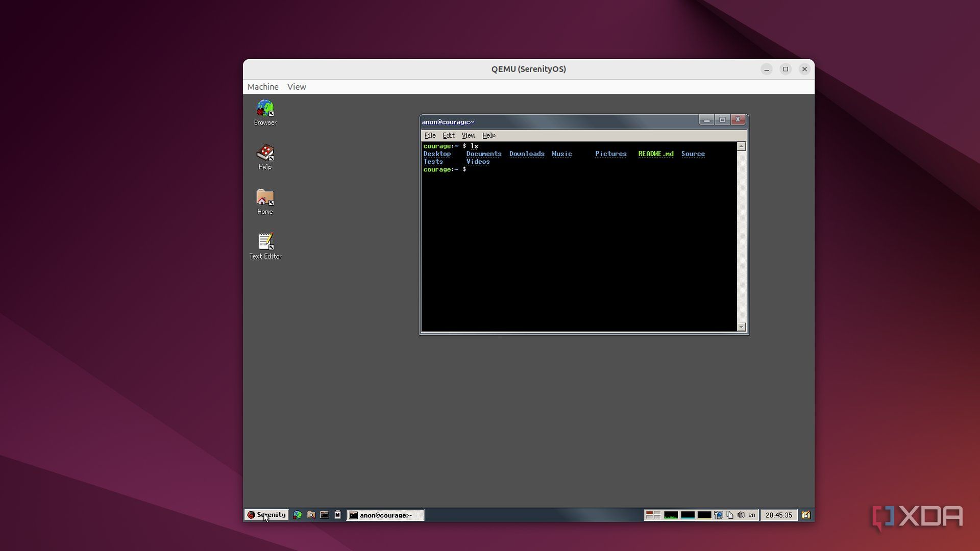Close the Serenity terminal window

pyautogui.click(x=738, y=120)
